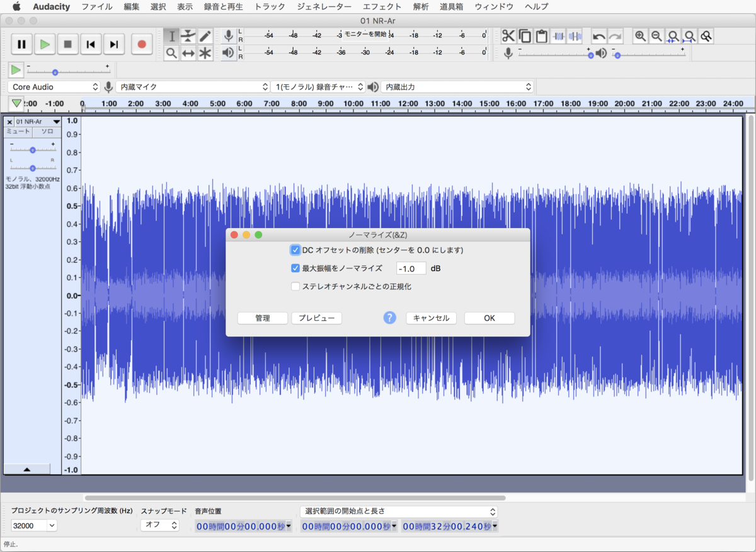This screenshot has width=756, height=552.
Task: Click the blue help question mark icon
Action: pyautogui.click(x=390, y=318)
